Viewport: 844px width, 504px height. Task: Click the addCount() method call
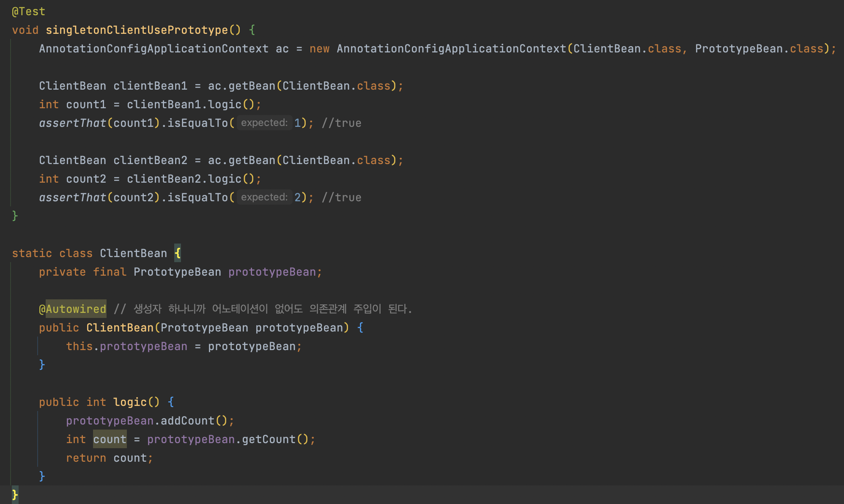[187, 421]
